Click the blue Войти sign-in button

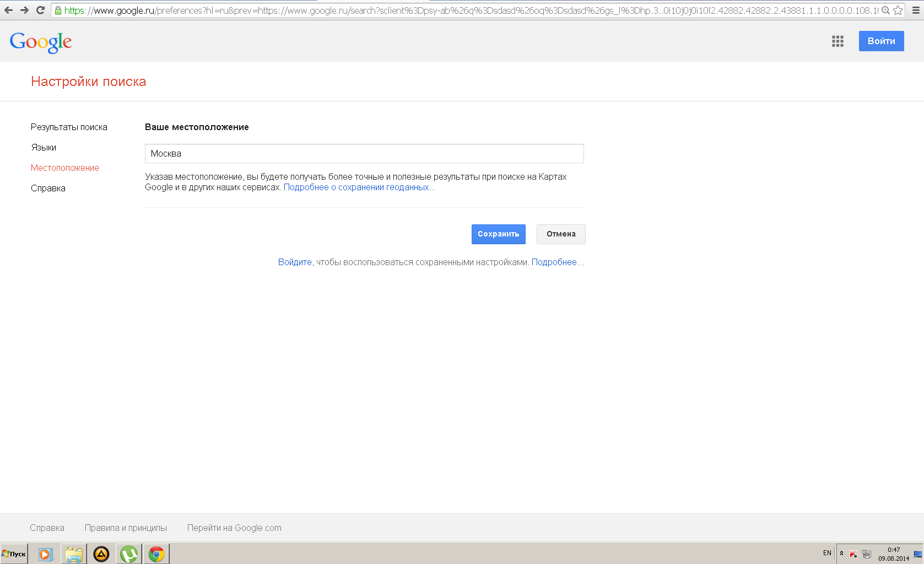(x=881, y=41)
